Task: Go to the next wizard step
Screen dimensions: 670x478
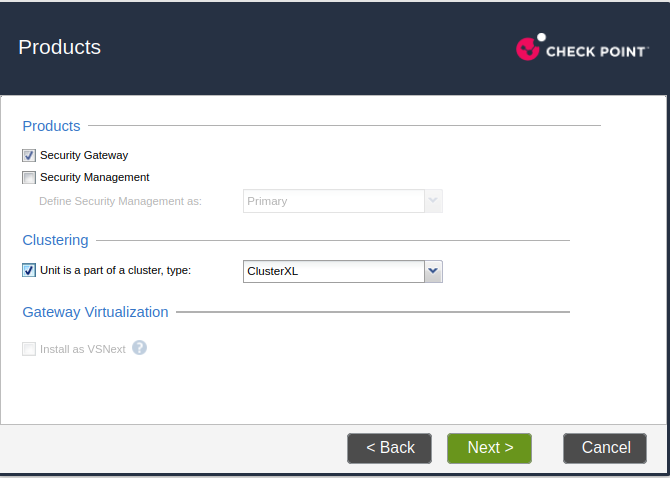Action: [490, 448]
